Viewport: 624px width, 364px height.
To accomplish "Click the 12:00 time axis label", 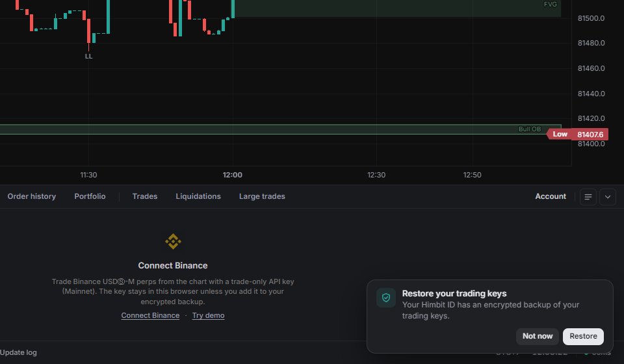I will (x=233, y=175).
